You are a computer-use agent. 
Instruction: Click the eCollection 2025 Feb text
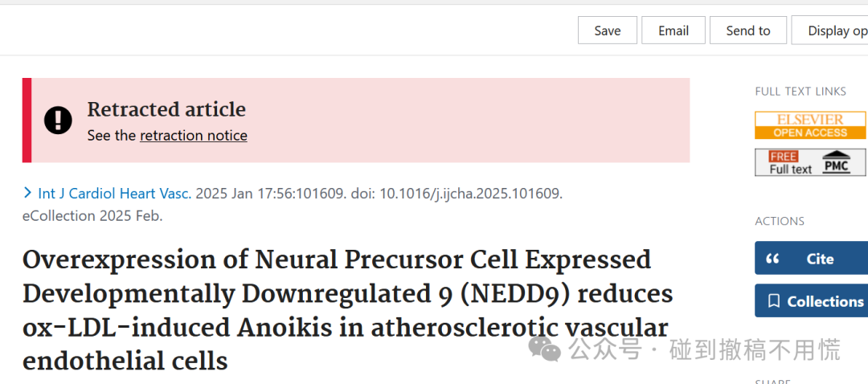pyautogui.click(x=92, y=216)
